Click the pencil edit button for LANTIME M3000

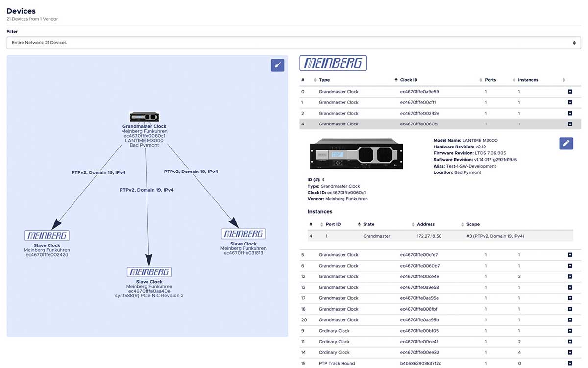pos(566,143)
